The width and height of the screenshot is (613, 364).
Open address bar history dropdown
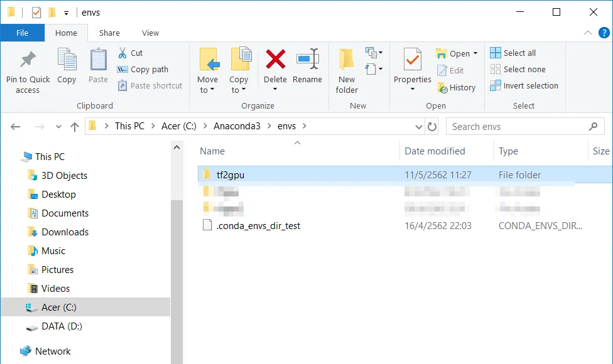tap(419, 127)
